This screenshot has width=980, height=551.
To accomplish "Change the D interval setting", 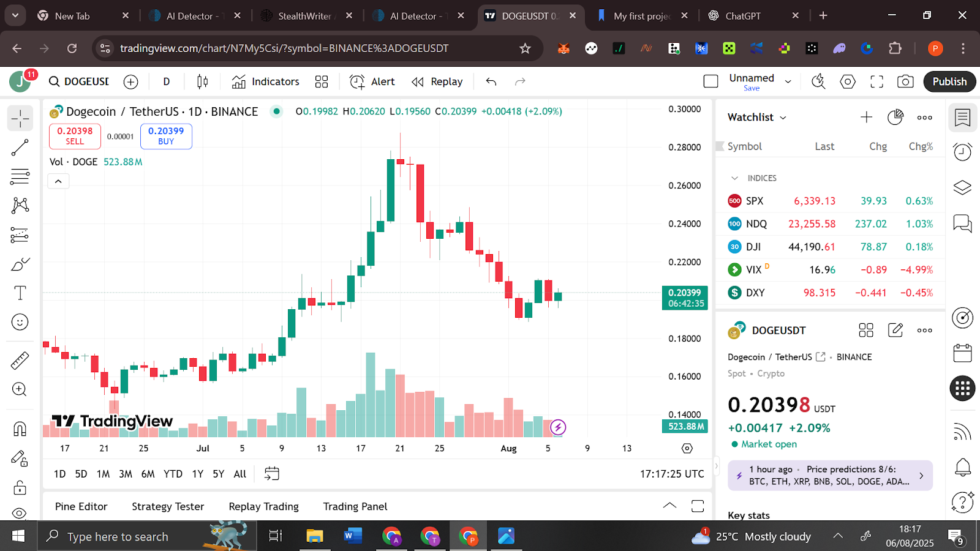I will coord(167,81).
